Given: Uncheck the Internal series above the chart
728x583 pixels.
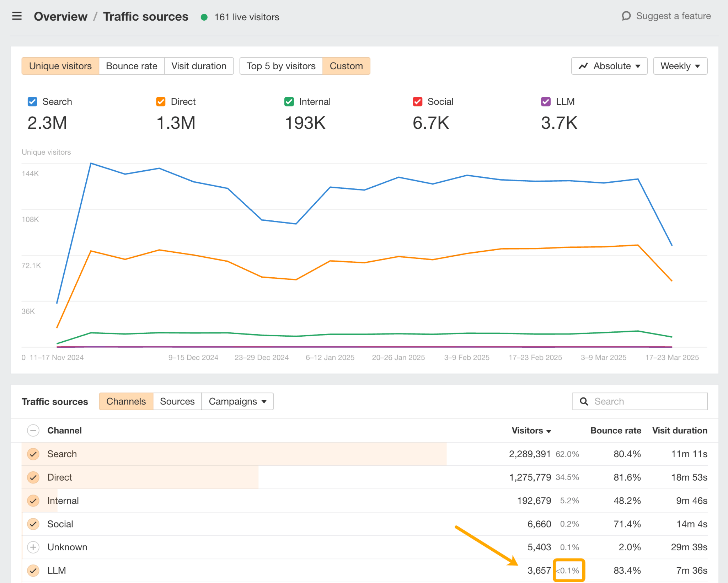Looking at the screenshot, I should tap(289, 101).
